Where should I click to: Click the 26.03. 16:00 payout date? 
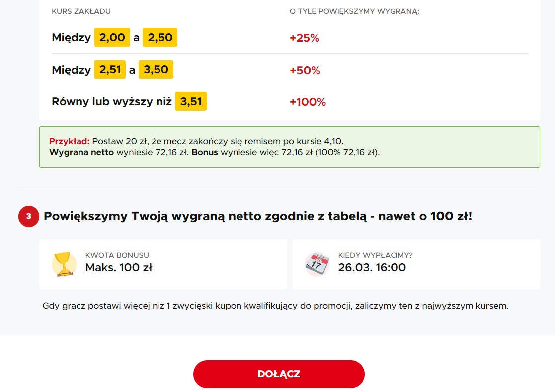pos(372,268)
